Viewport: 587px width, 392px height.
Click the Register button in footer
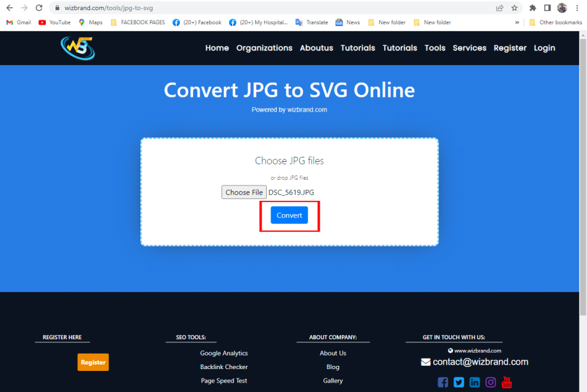click(x=93, y=362)
